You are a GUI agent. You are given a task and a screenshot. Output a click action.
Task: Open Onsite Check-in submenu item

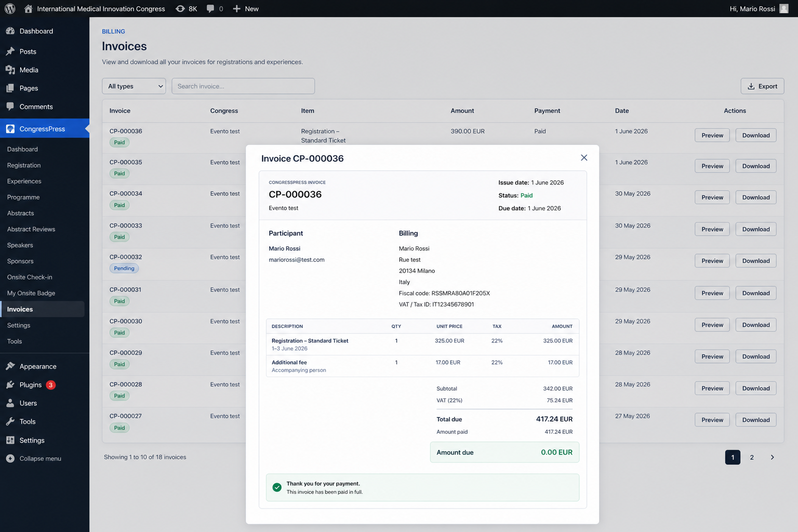tap(30, 277)
